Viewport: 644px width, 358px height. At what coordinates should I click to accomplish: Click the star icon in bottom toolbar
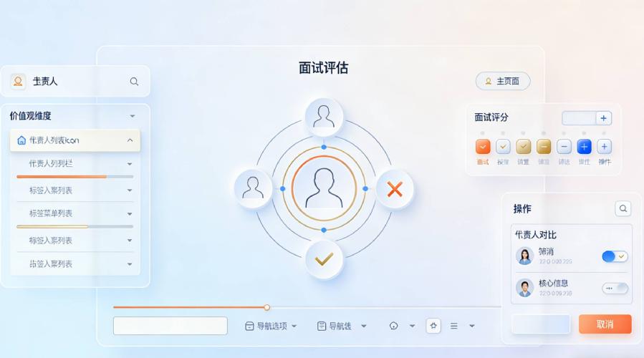(433, 326)
